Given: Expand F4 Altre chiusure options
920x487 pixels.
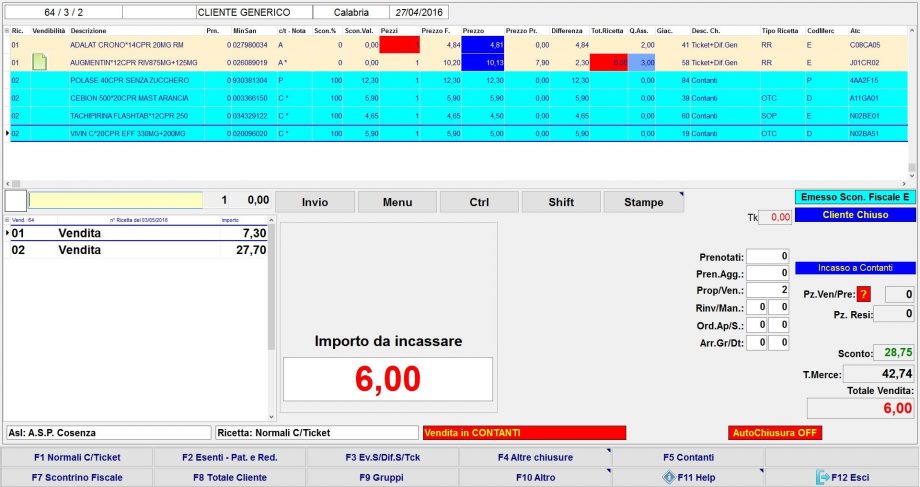Looking at the screenshot, I should tap(534, 458).
